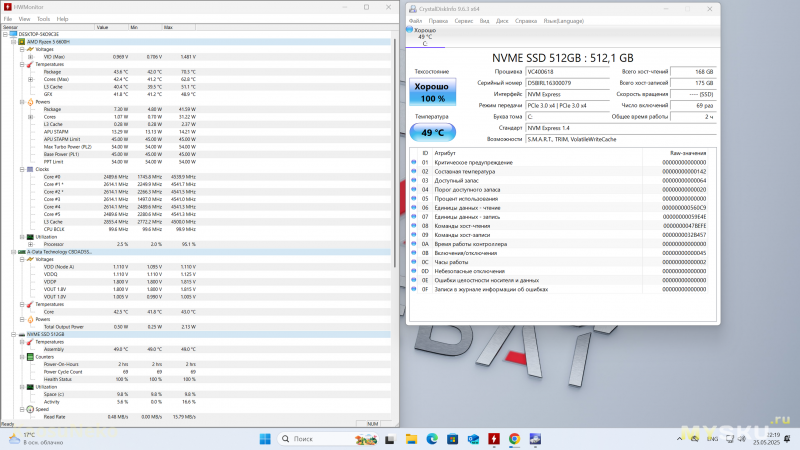Collapse the A-Data Technology node
This screenshot has width=800, height=450.
pos(14,252)
